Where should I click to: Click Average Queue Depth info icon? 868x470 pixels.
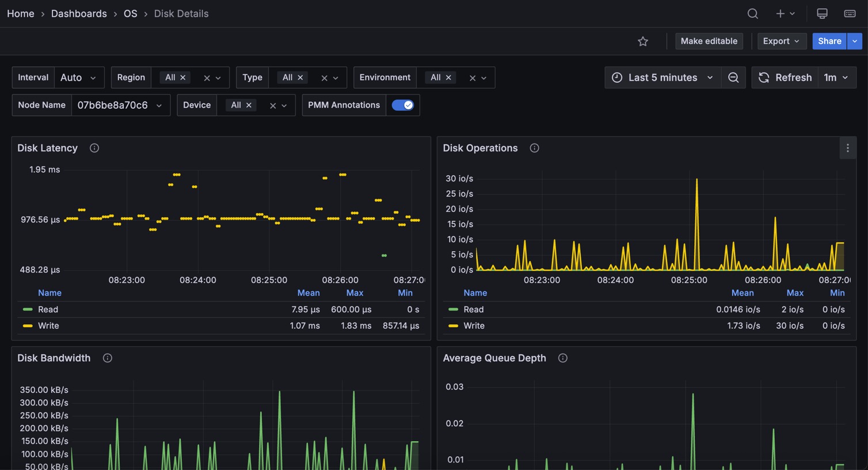click(563, 358)
